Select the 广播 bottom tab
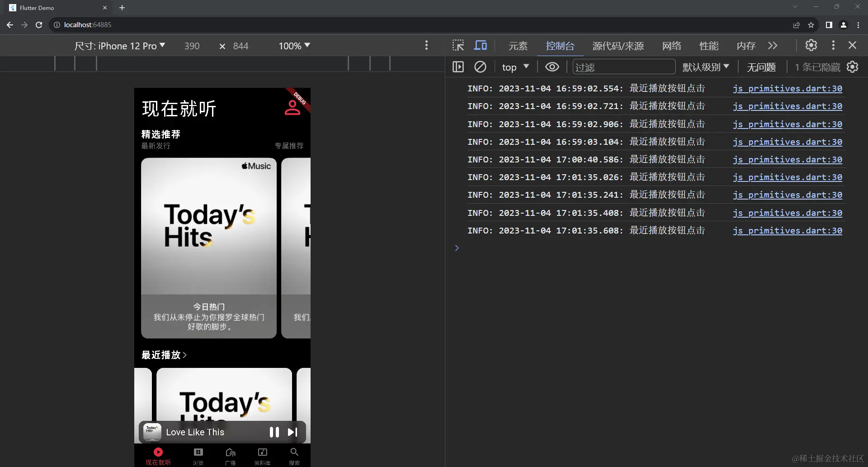 230,456
